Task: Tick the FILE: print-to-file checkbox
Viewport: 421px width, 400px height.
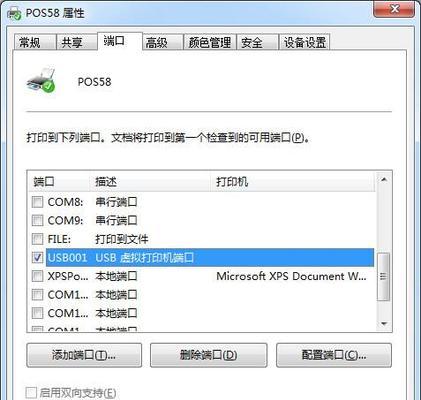Action: point(37,239)
